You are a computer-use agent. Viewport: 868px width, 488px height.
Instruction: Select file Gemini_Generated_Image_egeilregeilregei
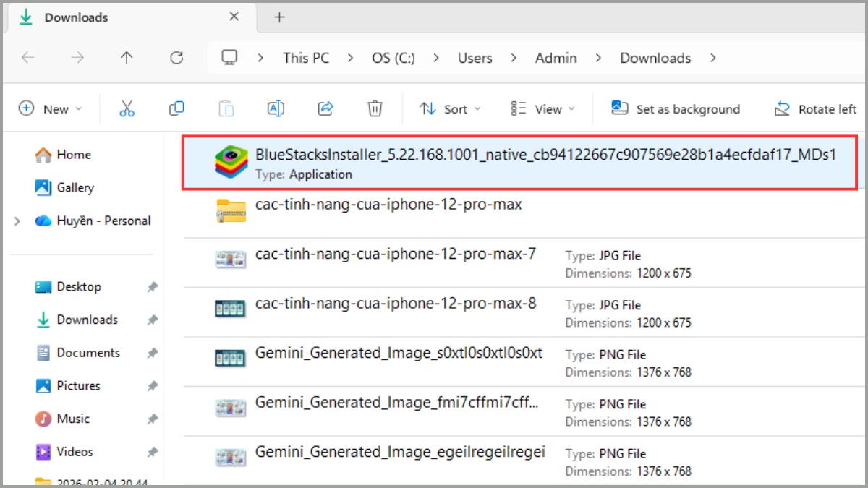coord(400,452)
